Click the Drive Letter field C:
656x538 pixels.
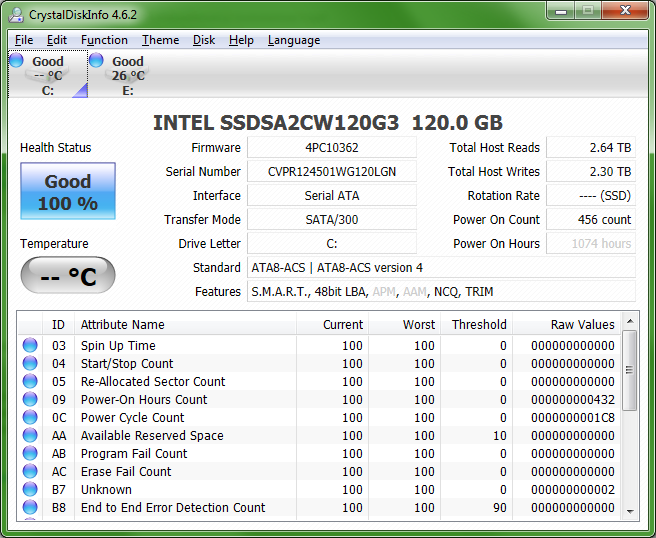pyautogui.click(x=332, y=243)
